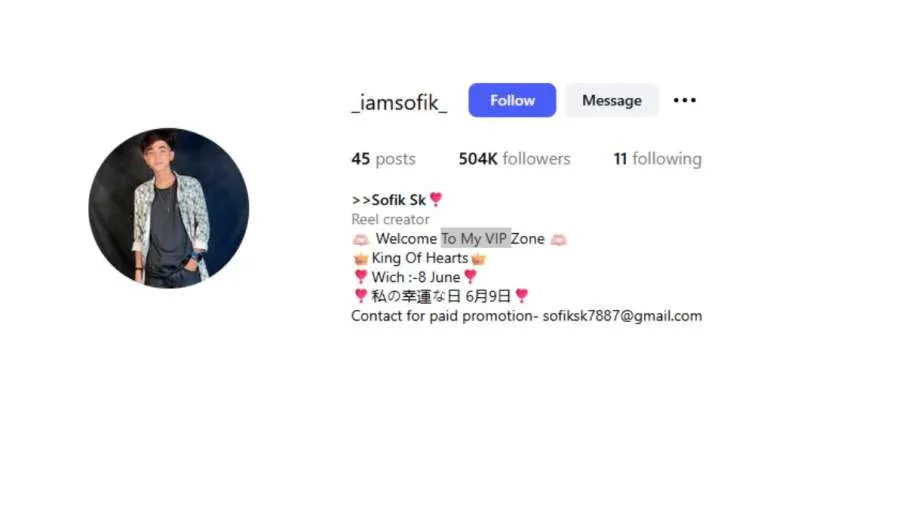The image size is (905, 509).
Task: Click the pink heart beside Sofik Sk
Action: (436, 200)
